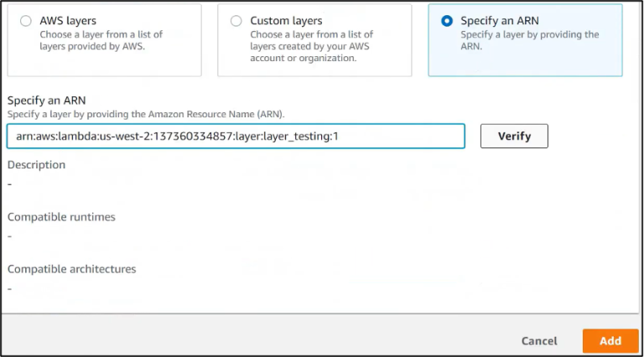
Task: Click the dash value under Compatible runtimes
Action: click(10, 235)
